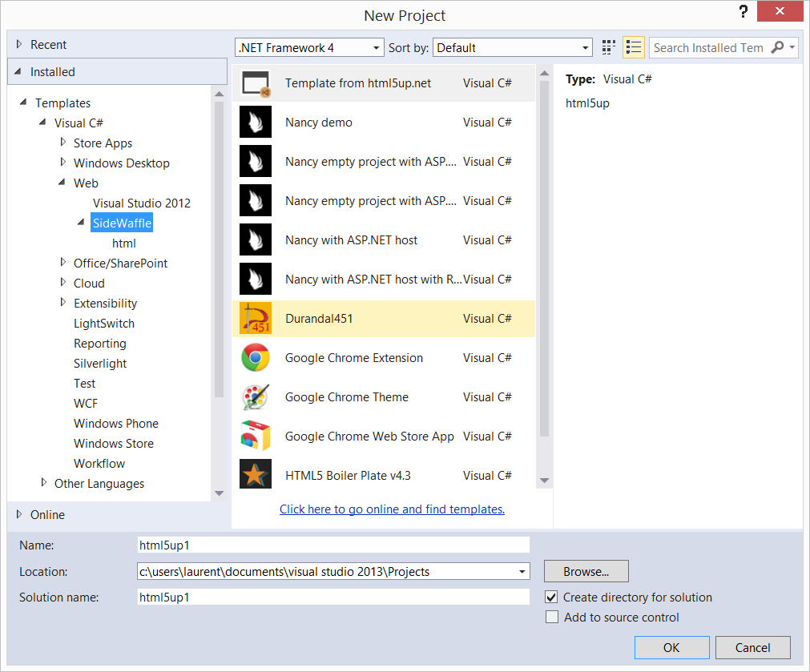Enable Add to source control checkbox
This screenshot has width=810, height=672.
(552, 618)
